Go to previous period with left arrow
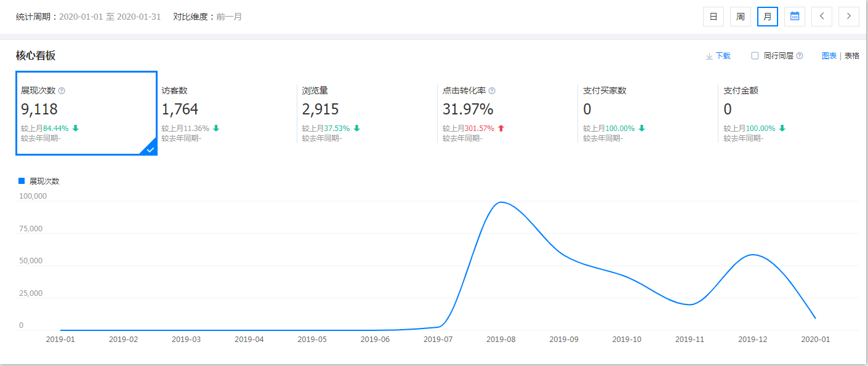The width and height of the screenshot is (868, 366). pos(822,17)
